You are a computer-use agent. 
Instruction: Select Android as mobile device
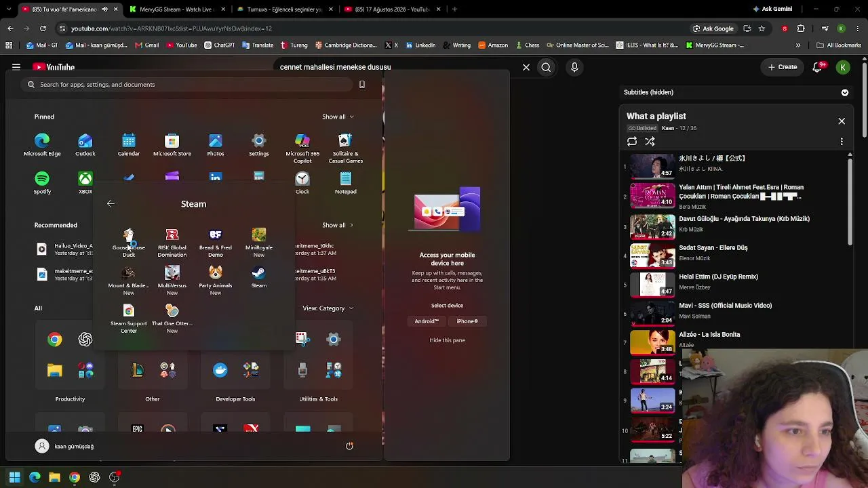point(427,321)
